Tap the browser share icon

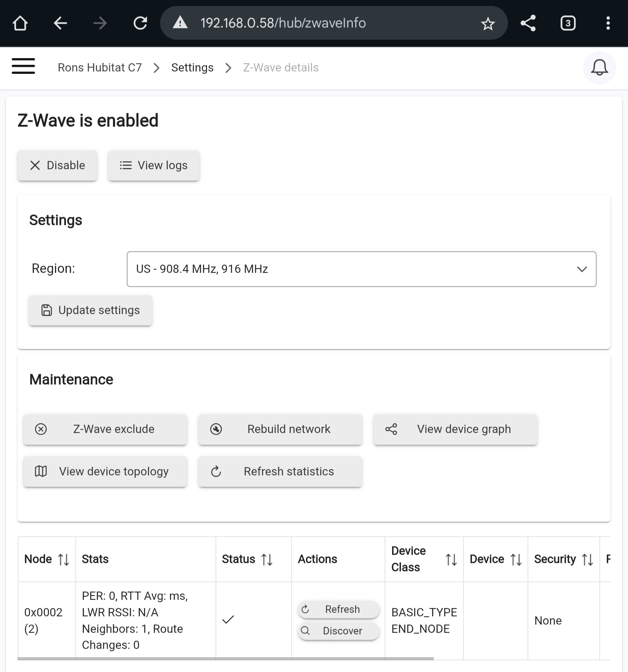(528, 23)
